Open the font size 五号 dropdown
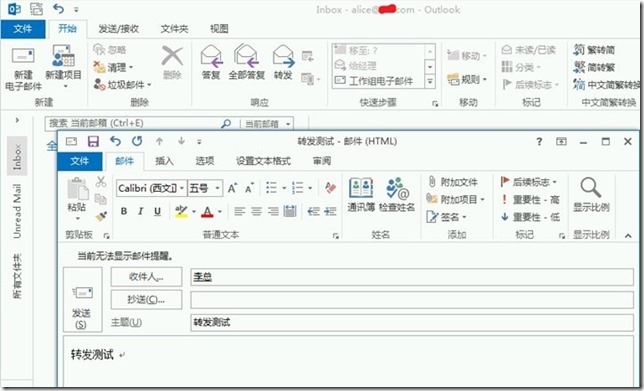The image size is (644, 391). [x=217, y=188]
